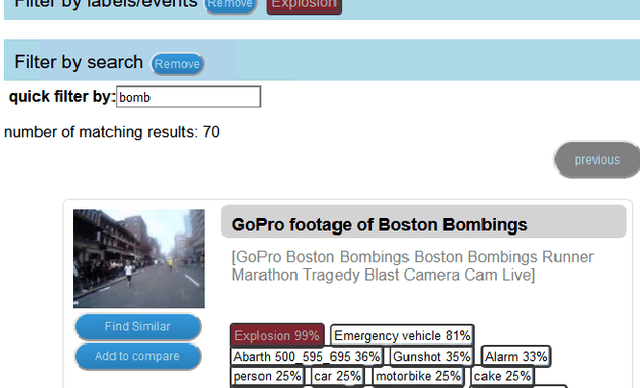Select the Abarth 500_595_695 36% tag

(x=307, y=357)
